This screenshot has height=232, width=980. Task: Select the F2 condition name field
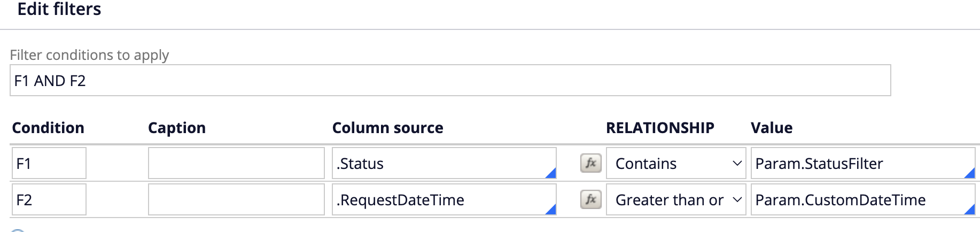49,199
